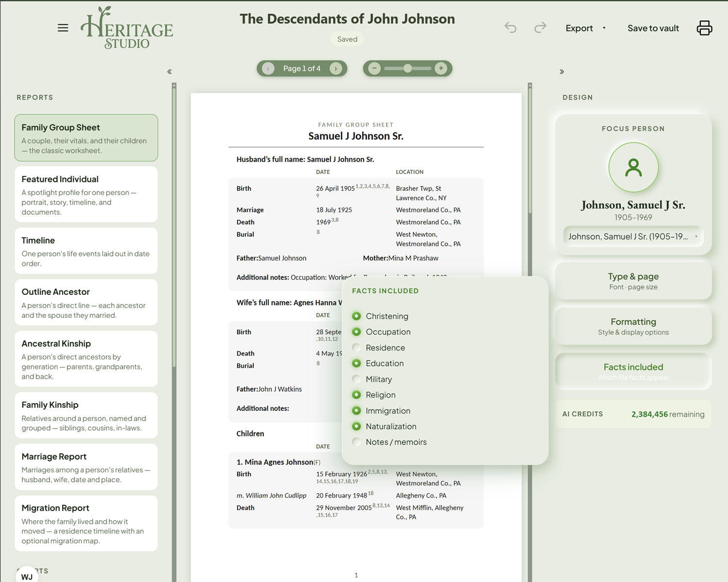This screenshot has height=582, width=728.
Task: Open the Migration Report
Action: pos(86,523)
